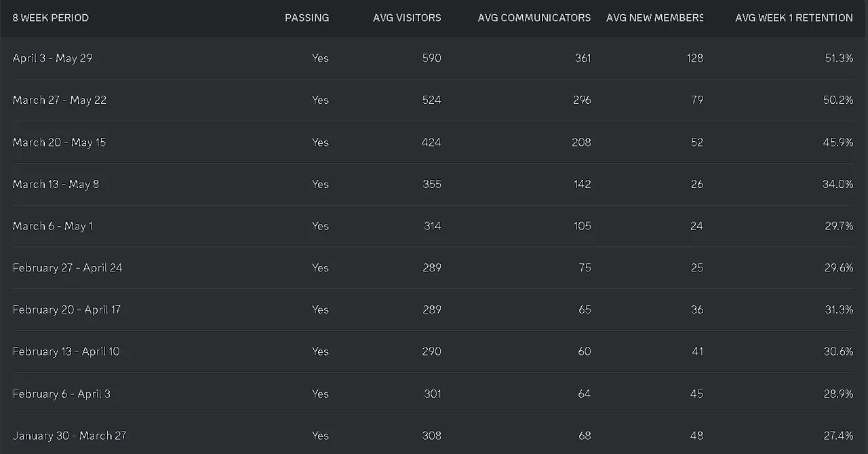The image size is (868, 454).
Task: Click the AVG NEW MEMBERS header
Action: [x=655, y=18]
